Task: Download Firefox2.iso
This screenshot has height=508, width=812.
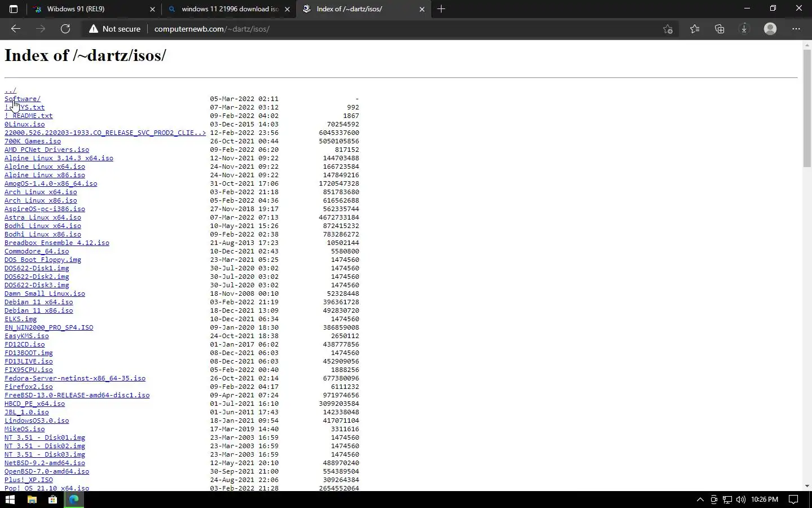Action: 29,387
